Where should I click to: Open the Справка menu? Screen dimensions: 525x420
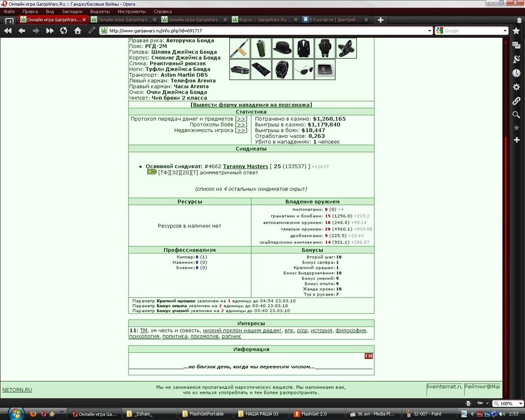pyautogui.click(x=163, y=11)
